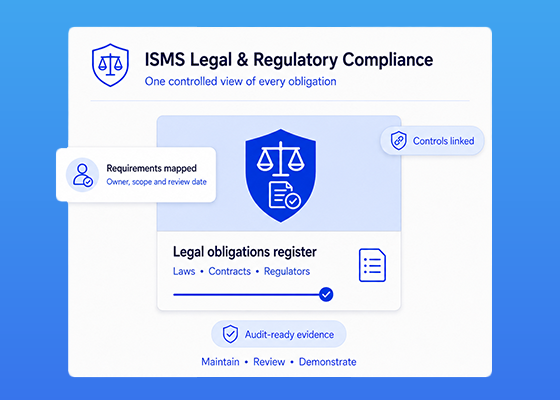Viewport: 560px width, 400px height.
Task: Click the document checkmark inside shield
Action: pos(285,195)
